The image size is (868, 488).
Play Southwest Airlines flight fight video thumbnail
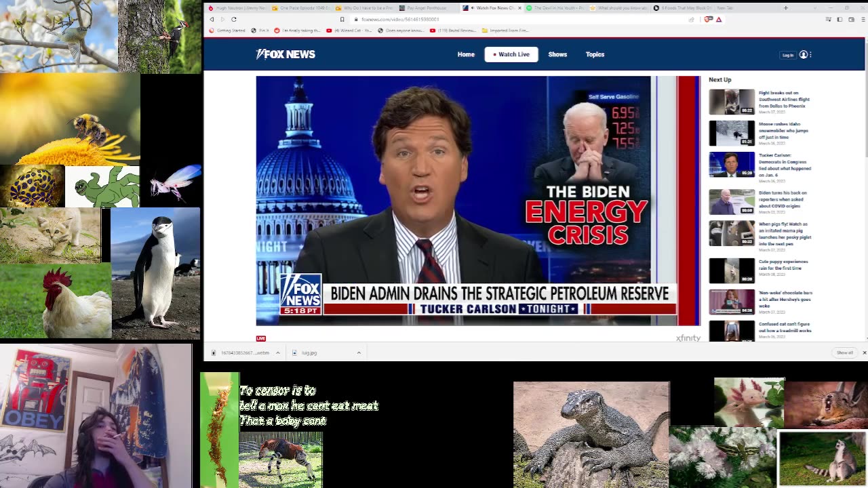(x=732, y=102)
